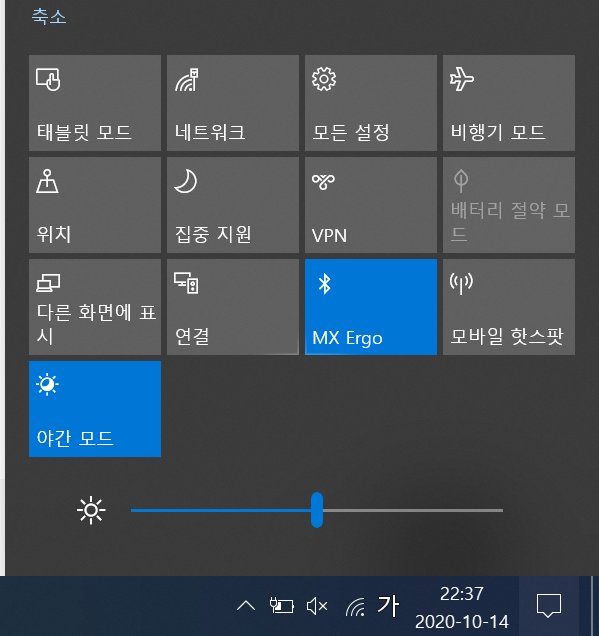Show hidden tray icons chevron
This screenshot has height=636, width=599.
pyautogui.click(x=246, y=606)
